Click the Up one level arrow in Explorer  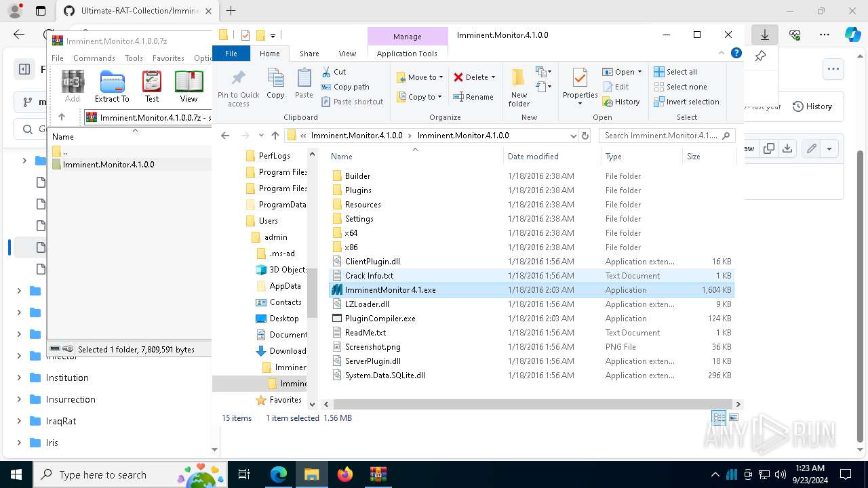tap(275, 136)
